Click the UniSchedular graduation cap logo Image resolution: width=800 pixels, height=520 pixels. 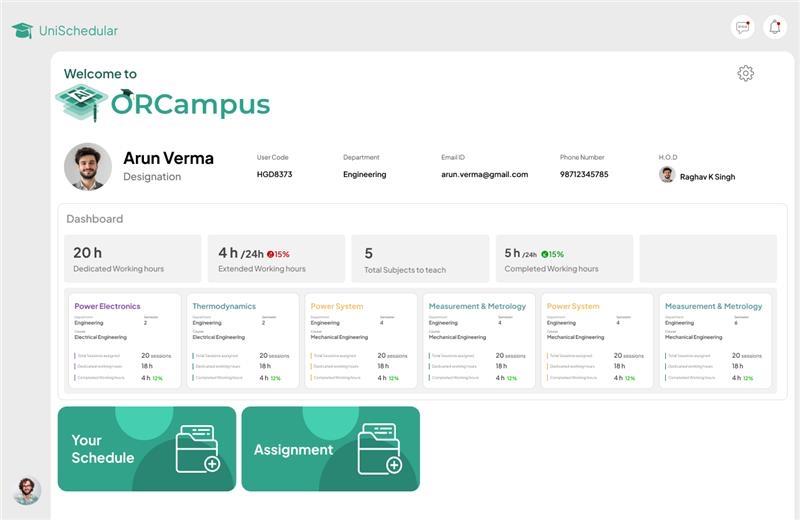[x=22, y=31]
